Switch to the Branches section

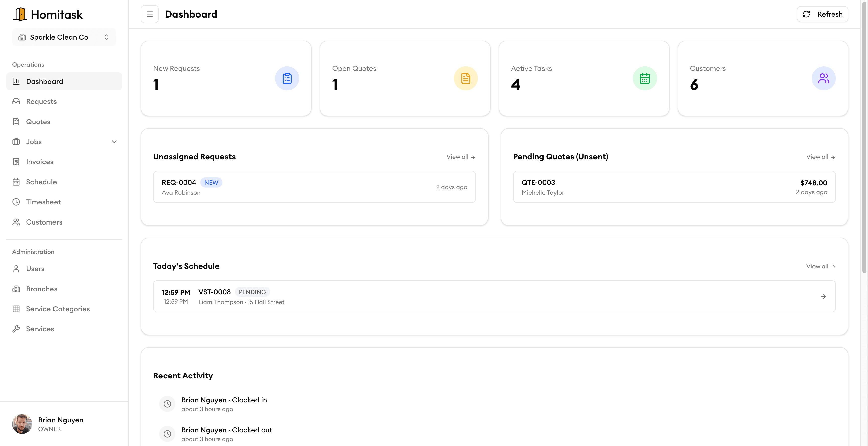coord(42,289)
